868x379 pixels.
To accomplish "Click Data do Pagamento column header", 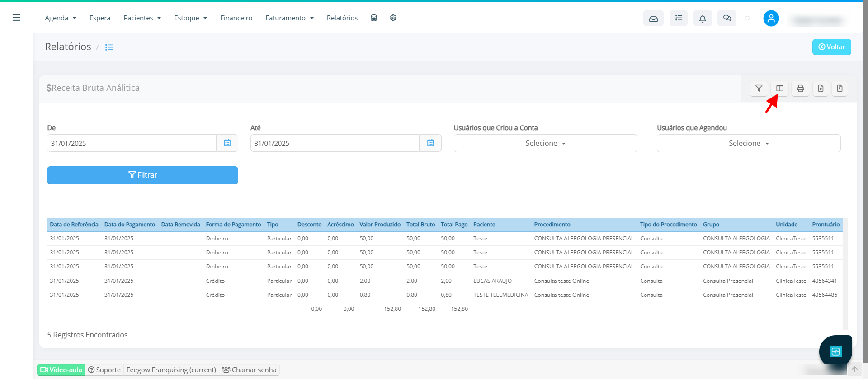I will [130, 225].
